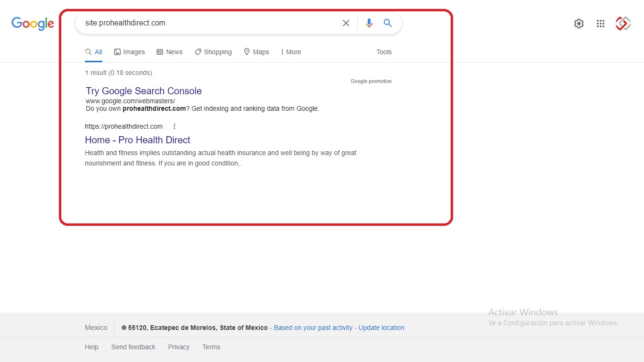
Task: Click the https://prohealthdirect.com result URL
Action: [x=124, y=126]
